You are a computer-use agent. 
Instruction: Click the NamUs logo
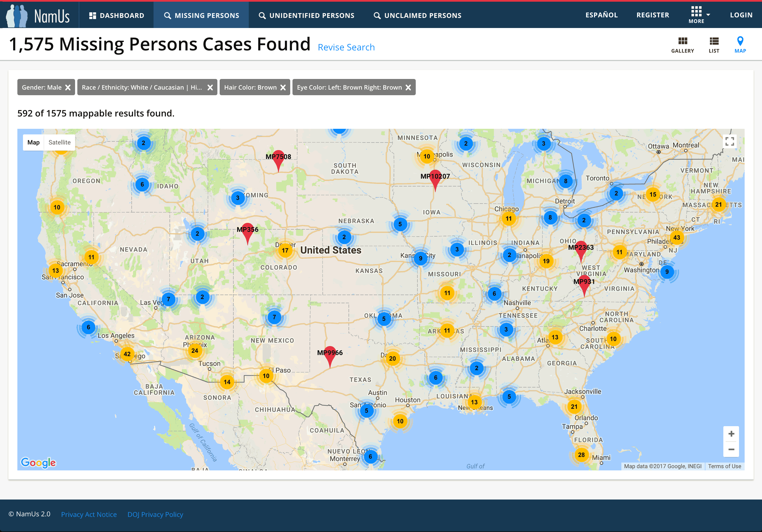38,15
